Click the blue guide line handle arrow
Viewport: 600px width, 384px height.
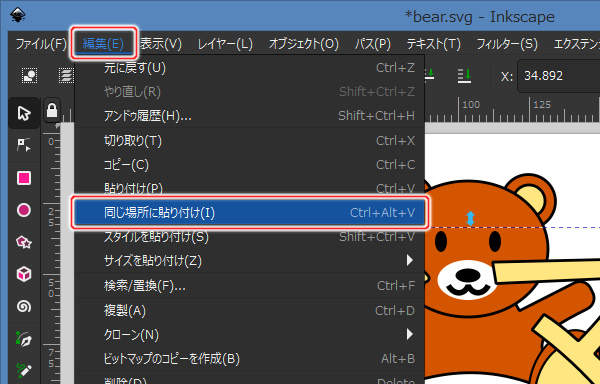click(471, 218)
